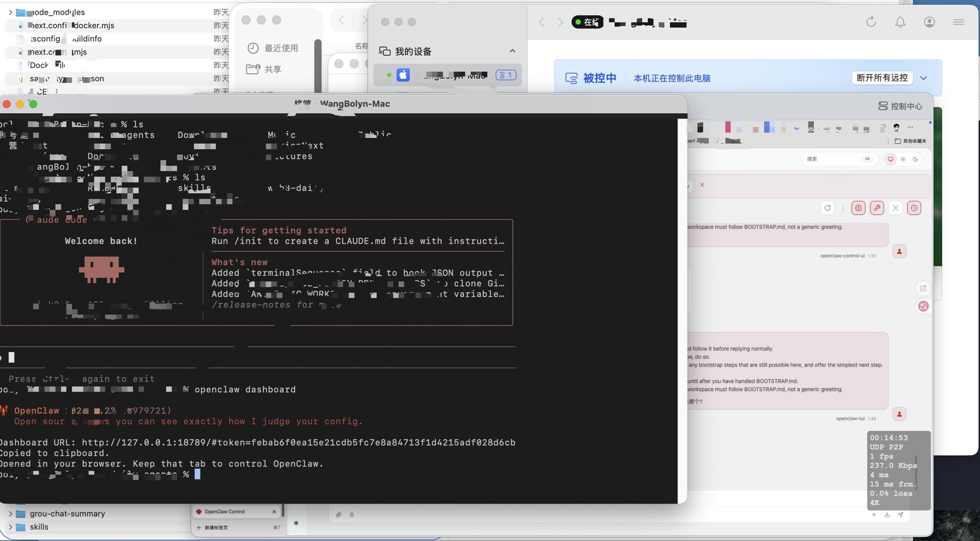Open the 控制中心 control center
The height and width of the screenshot is (541, 980).
900,106
